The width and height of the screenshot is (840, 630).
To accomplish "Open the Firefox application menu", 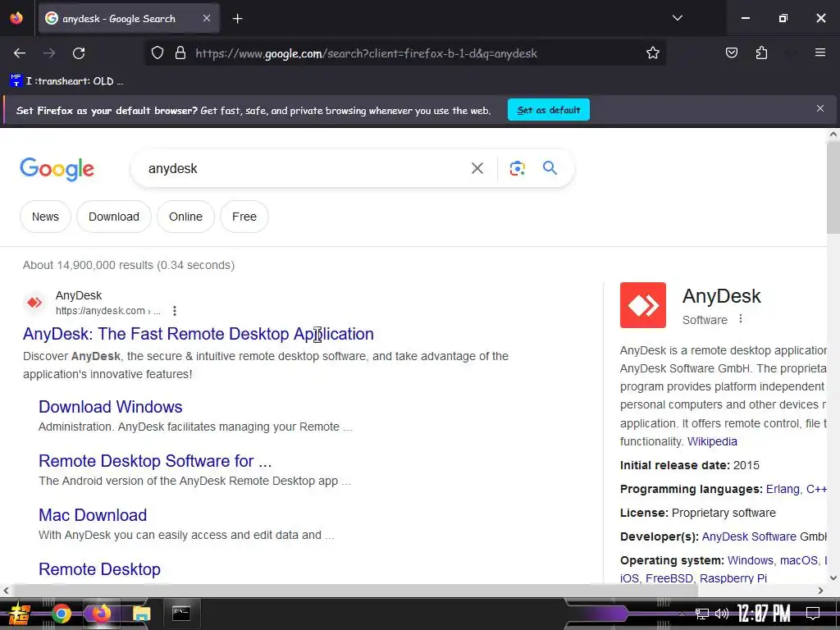I will tap(819, 52).
